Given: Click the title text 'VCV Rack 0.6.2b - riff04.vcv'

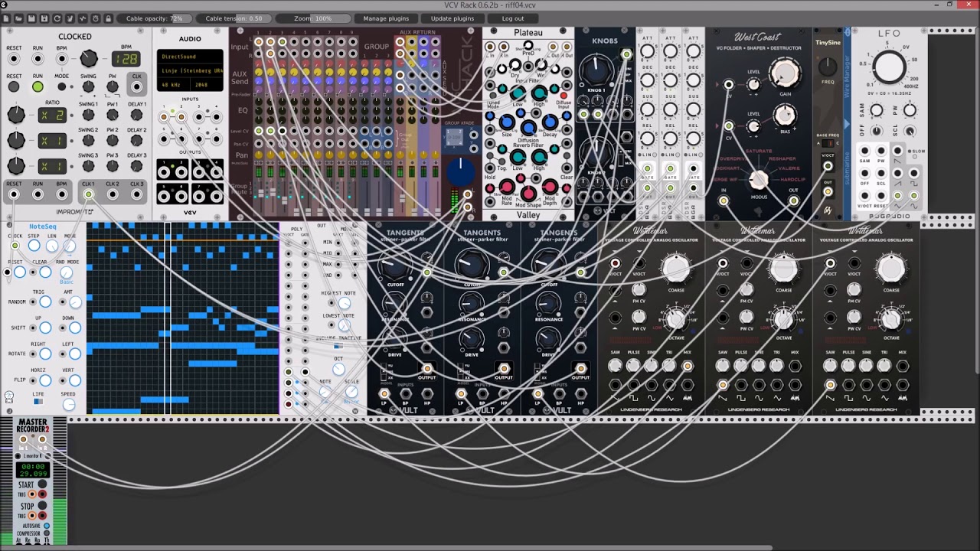Looking at the screenshot, I should pos(490,5).
